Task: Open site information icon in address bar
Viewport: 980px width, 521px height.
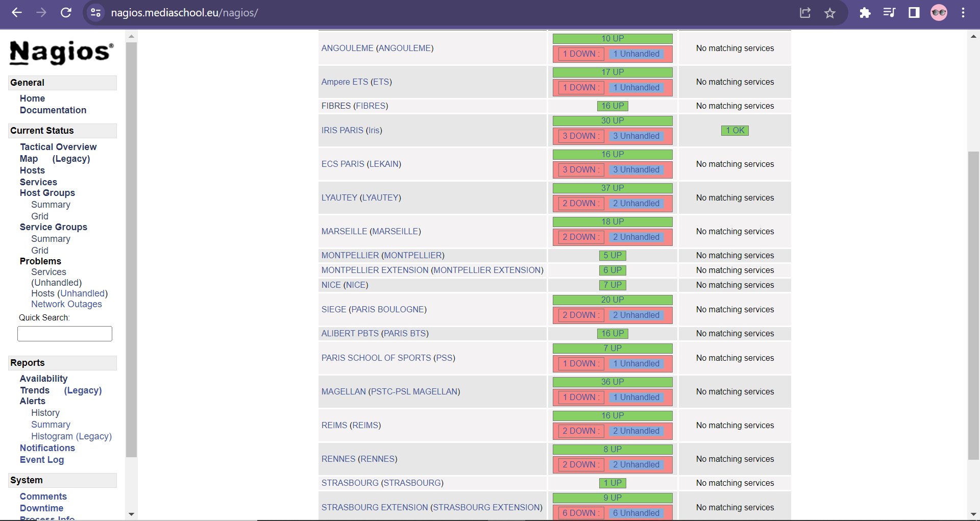Action: click(x=95, y=13)
